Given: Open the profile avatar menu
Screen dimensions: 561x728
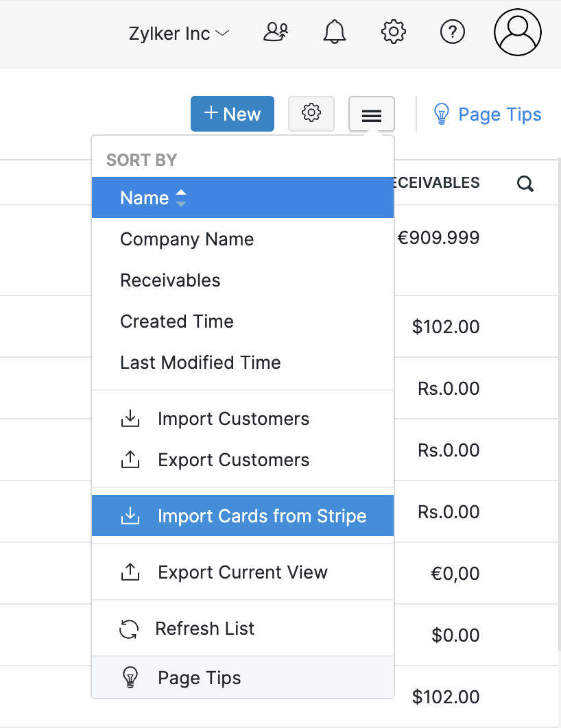Looking at the screenshot, I should pos(517,32).
